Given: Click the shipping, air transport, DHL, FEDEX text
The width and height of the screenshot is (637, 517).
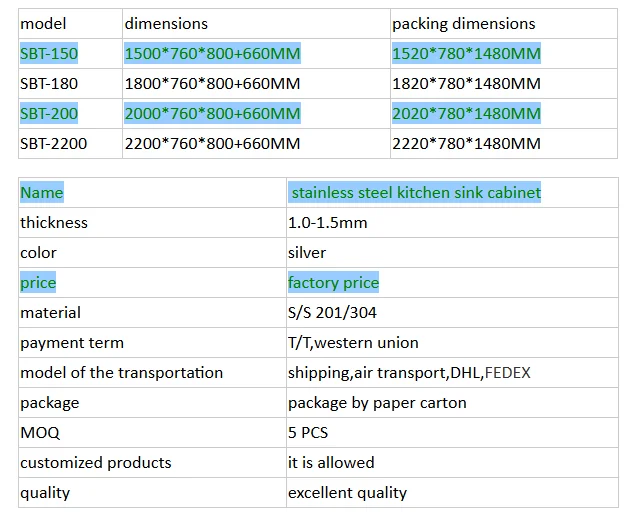Looking at the screenshot, I should (x=409, y=373).
